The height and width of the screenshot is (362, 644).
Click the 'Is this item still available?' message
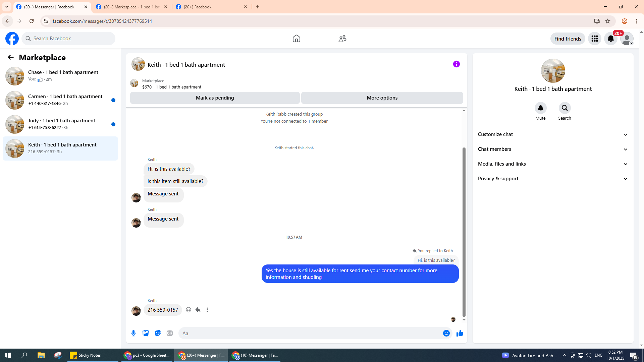click(x=175, y=181)
